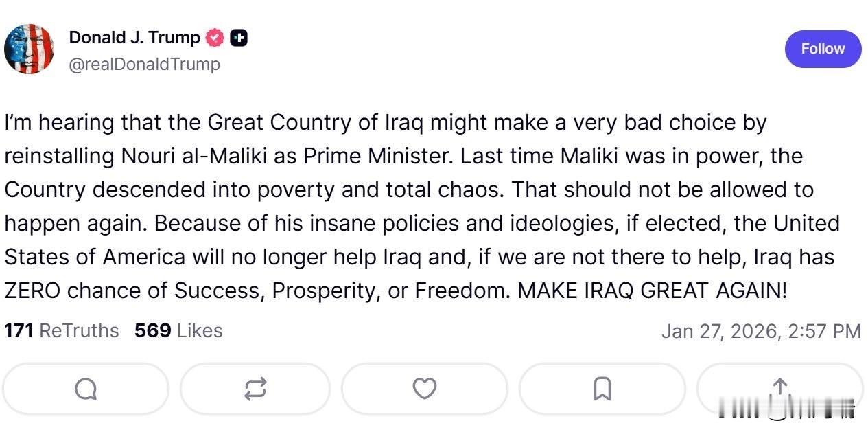Screen dimensions: 868x432
Task: Click the reply speech bubble icon
Action: [86, 389]
